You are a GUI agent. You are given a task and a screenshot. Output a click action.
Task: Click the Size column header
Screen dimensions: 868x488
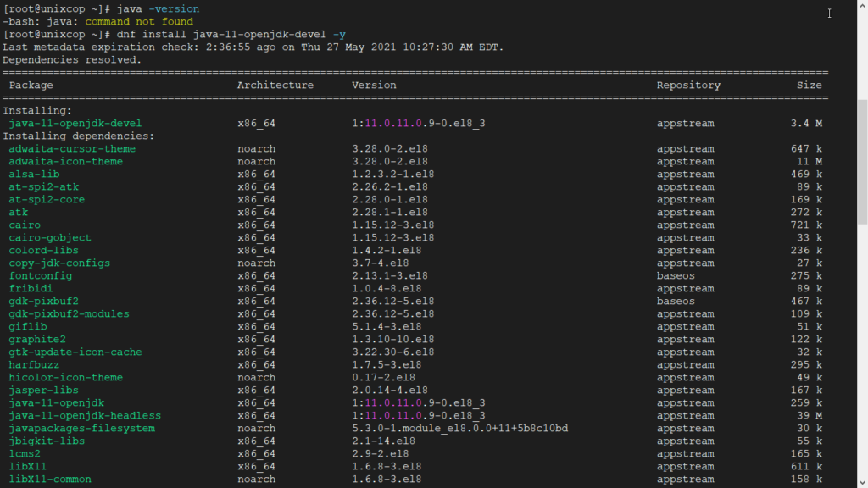[x=809, y=85]
